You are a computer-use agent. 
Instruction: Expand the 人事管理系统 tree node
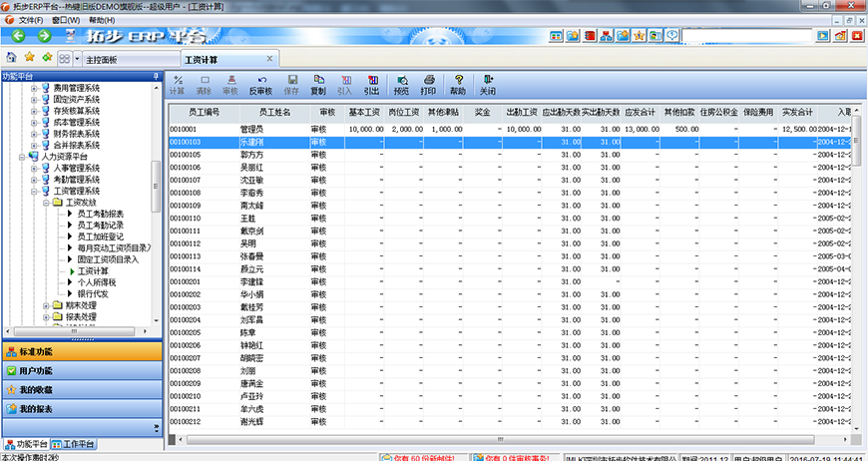(x=33, y=168)
